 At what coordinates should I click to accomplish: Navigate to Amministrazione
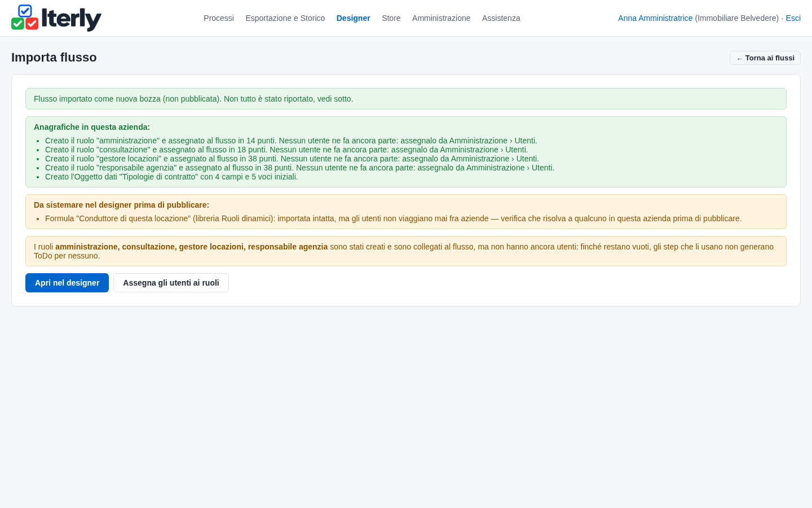(442, 18)
